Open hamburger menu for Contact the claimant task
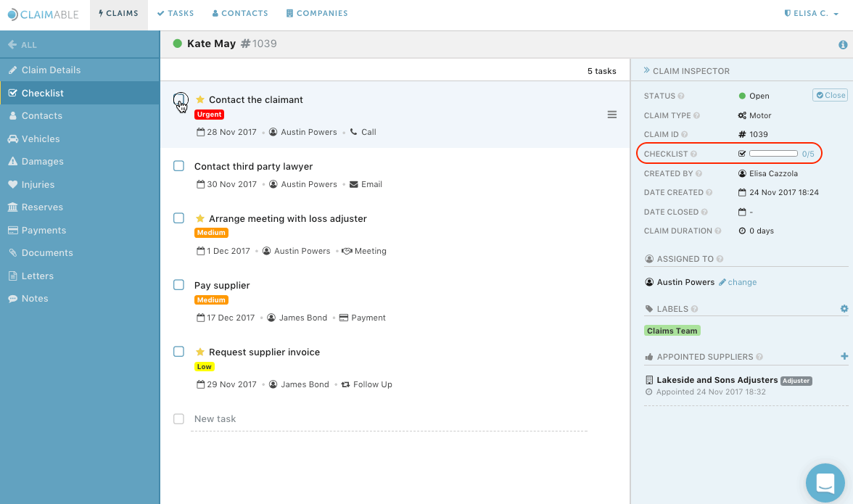Screen dimensions: 853x504 [612, 115]
